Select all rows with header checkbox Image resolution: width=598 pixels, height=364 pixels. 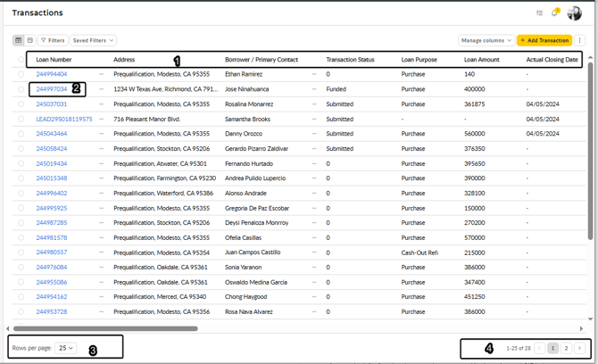(21, 60)
